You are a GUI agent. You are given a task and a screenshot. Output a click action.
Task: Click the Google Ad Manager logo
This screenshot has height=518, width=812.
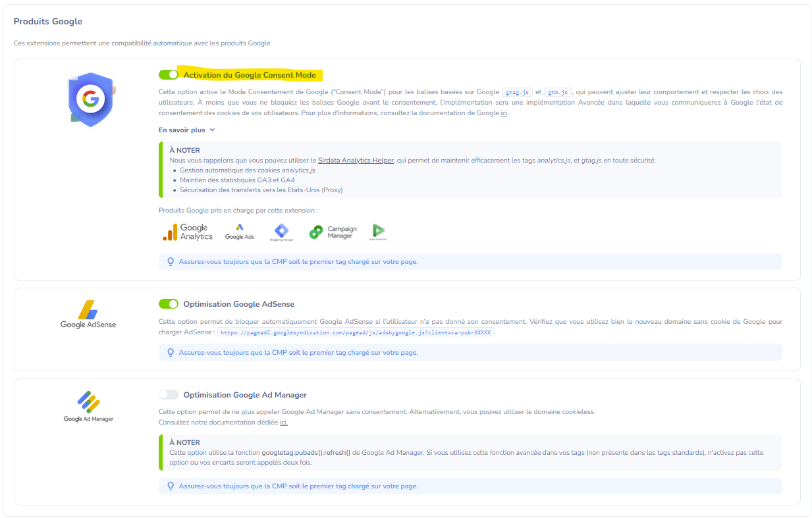coord(88,406)
